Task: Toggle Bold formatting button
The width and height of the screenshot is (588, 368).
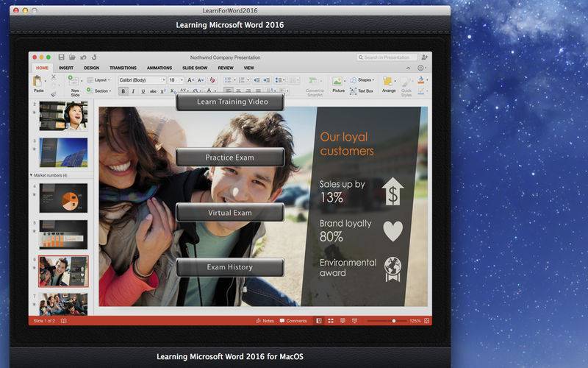Action: click(x=123, y=91)
